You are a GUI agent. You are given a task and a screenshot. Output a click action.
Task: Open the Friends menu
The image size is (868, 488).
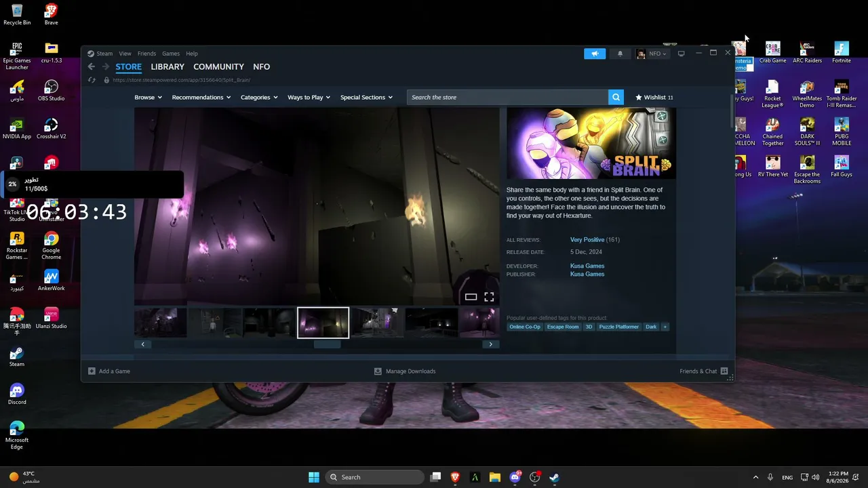(146, 54)
